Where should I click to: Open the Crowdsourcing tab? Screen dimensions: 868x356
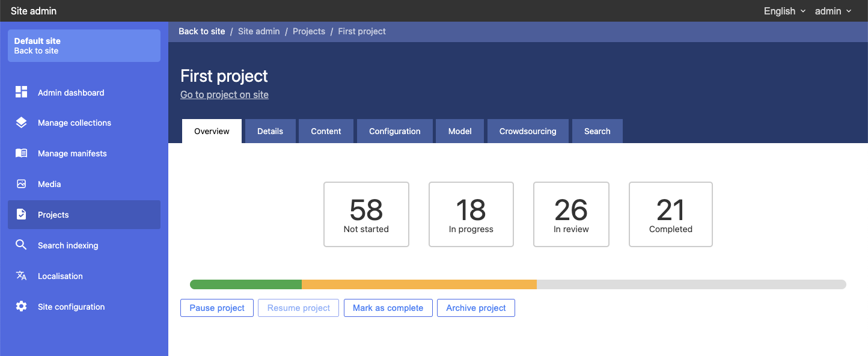click(x=528, y=131)
